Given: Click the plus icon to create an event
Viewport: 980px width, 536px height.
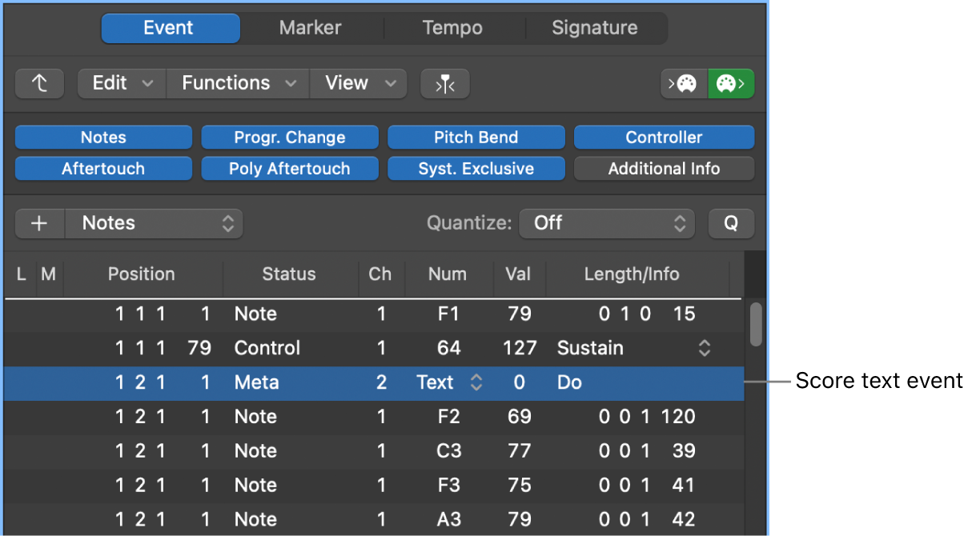Looking at the screenshot, I should pyautogui.click(x=39, y=223).
